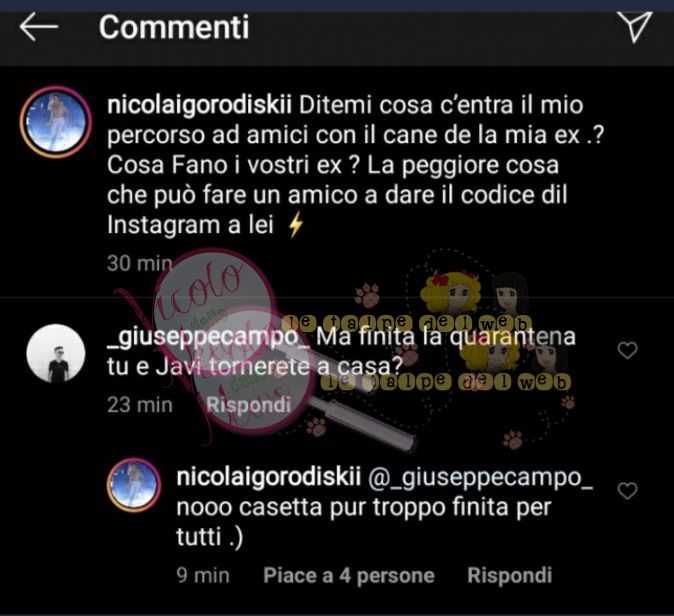Screen dimensions: 674x616
Task: Open _giuseppecampo_ profile avatar
Action: click(x=56, y=353)
